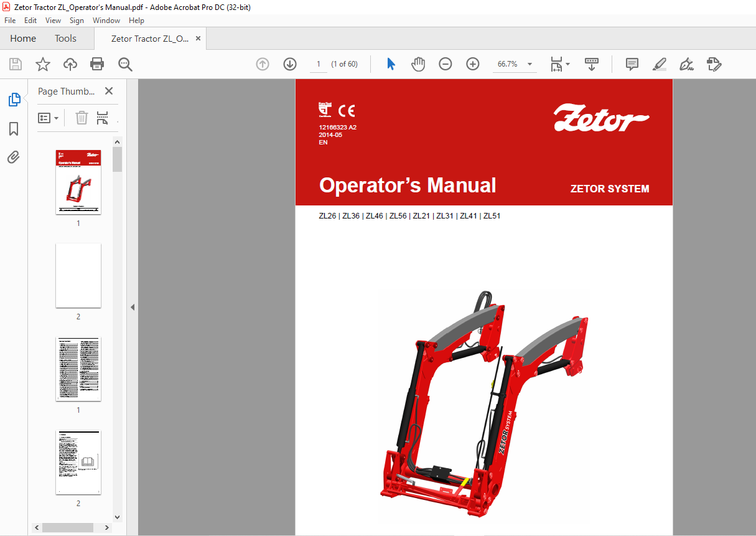
Task: Click the Operator's Manual heading text
Action: 408,185
